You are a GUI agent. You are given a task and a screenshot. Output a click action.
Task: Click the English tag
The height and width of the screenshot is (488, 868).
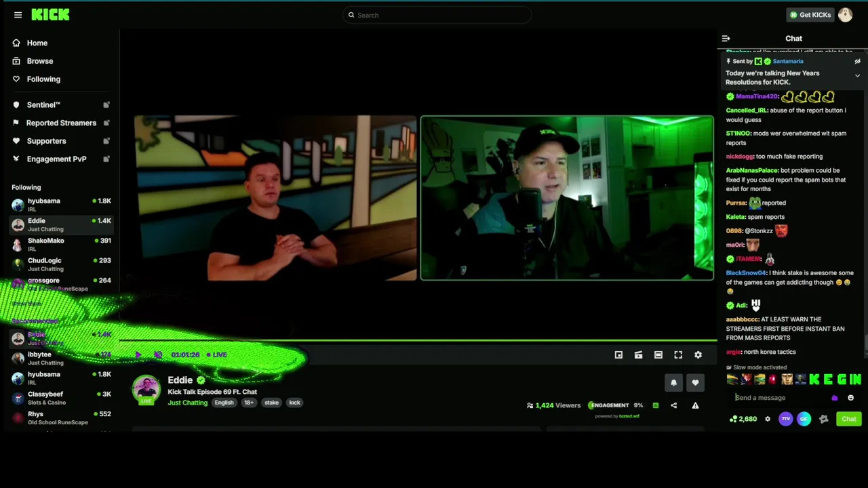pyautogui.click(x=224, y=403)
